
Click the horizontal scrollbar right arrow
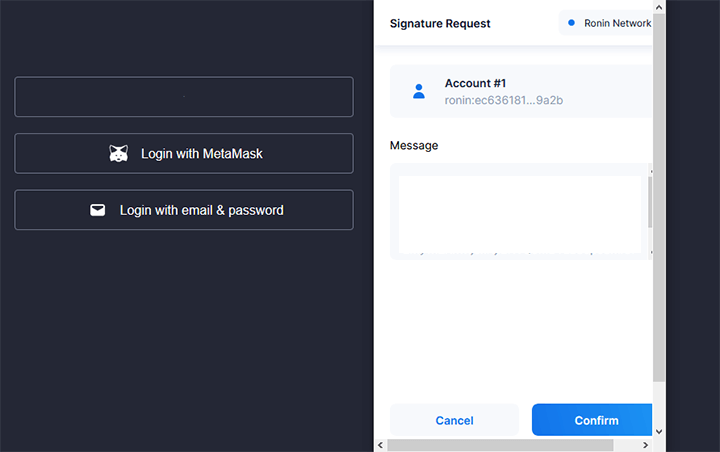tap(645, 445)
